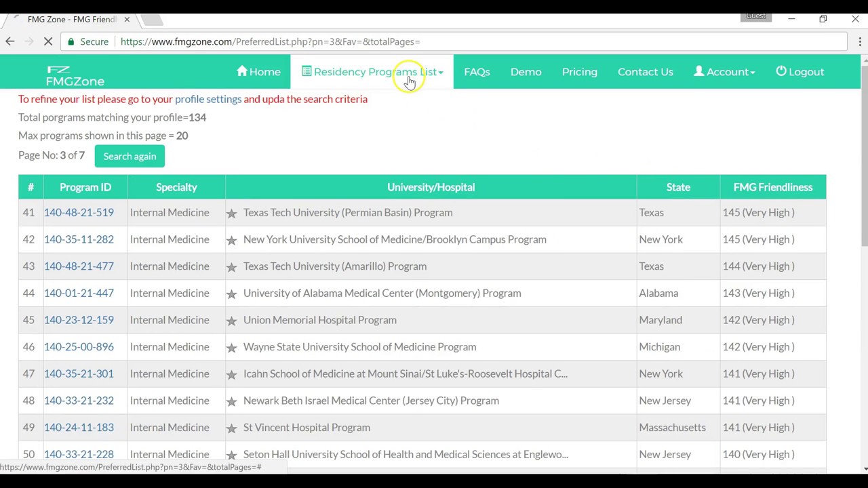Open the Chrome three-dot menu
Viewport: 868px width, 488px height.
click(860, 41)
